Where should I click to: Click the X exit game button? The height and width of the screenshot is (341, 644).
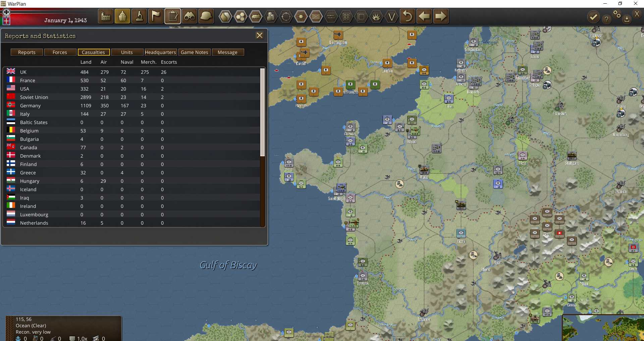tap(637, 14)
